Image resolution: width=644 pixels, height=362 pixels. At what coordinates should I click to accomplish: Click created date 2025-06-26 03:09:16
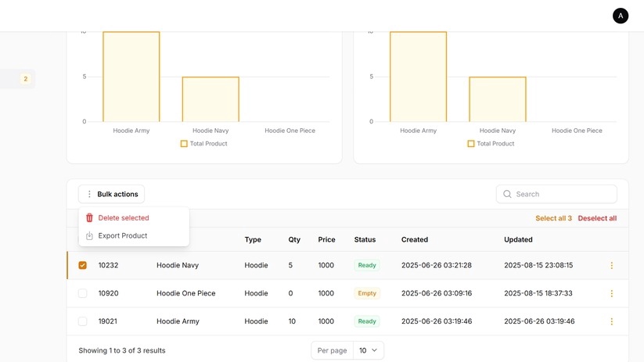[437, 293]
